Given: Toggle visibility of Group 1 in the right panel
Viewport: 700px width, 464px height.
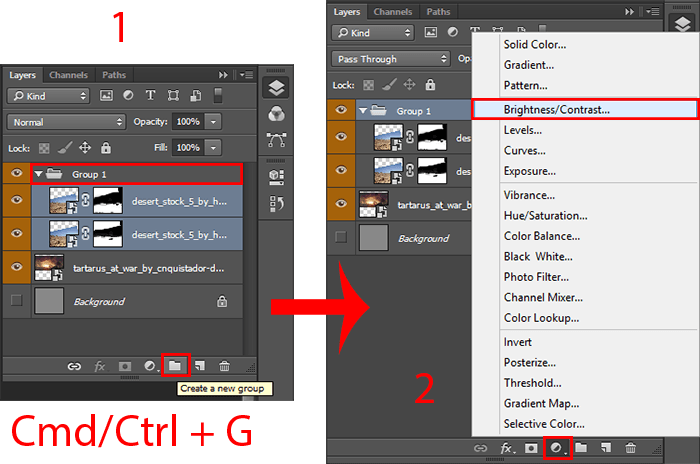Looking at the screenshot, I should (342, 110).
